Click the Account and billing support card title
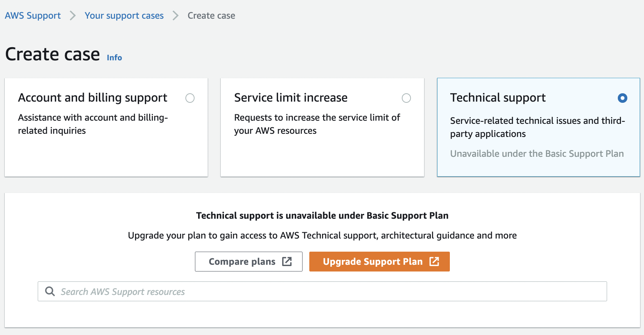The image size is (644, 335). [93, 98]
